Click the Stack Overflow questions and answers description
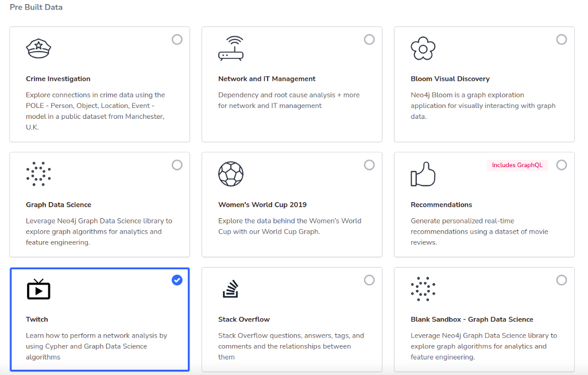This screenshot has height=375, width=588. click(291, 346)
